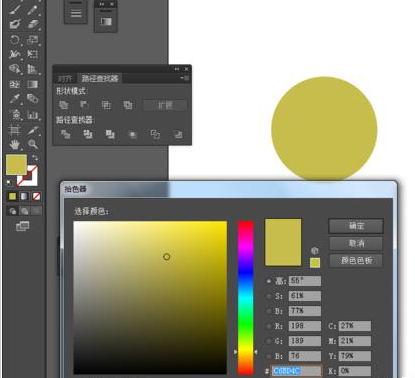Select the Mesh tool

pyautogui.click(x=15, y=84)
